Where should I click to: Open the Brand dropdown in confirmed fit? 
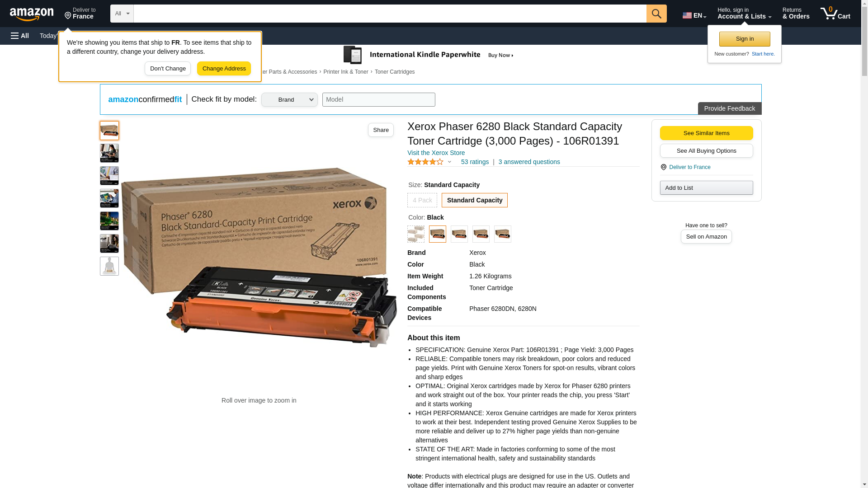coord(289,100)
